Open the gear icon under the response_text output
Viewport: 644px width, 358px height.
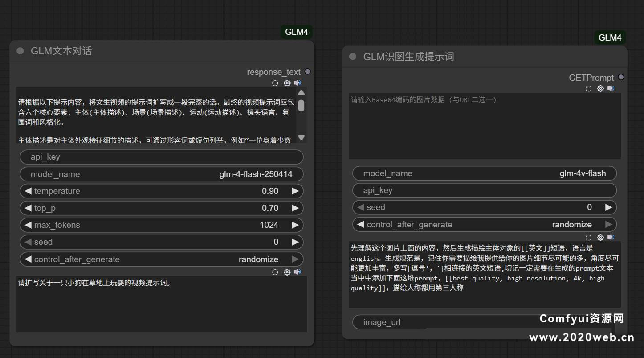(287, 83)
